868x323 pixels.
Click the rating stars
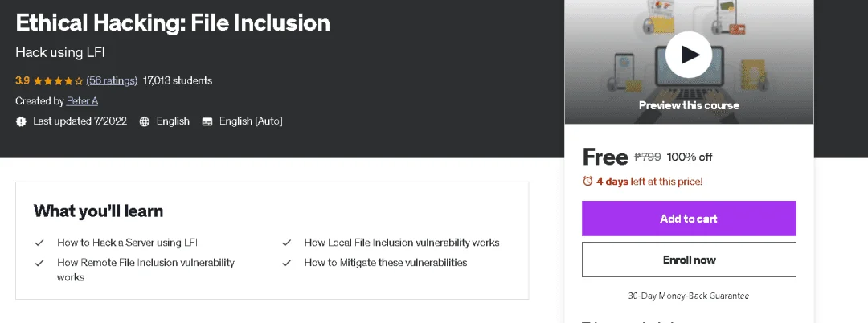pos(58,80)
